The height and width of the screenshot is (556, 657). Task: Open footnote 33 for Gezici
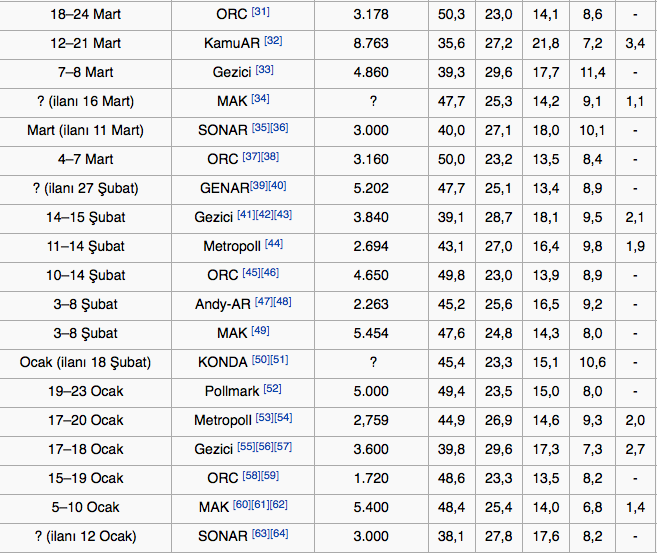point(264,70)
